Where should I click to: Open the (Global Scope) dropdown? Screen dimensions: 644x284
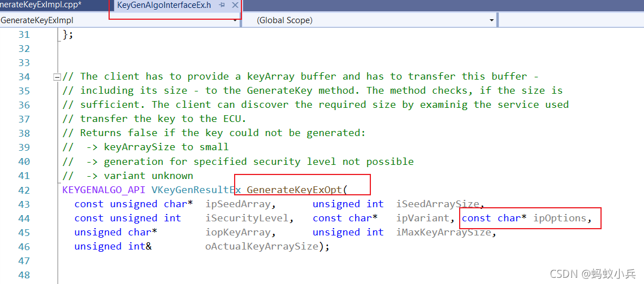(x=492, y=20)
